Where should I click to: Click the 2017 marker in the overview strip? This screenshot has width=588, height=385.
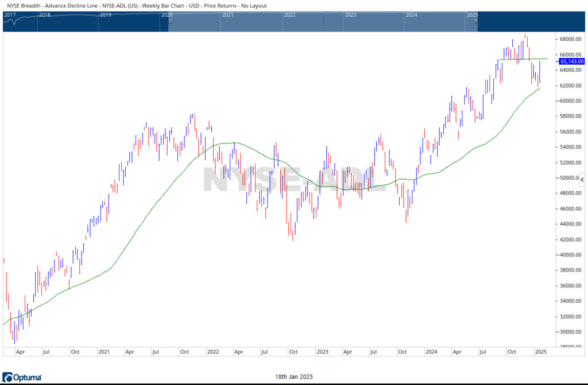[x=9, y=14]
